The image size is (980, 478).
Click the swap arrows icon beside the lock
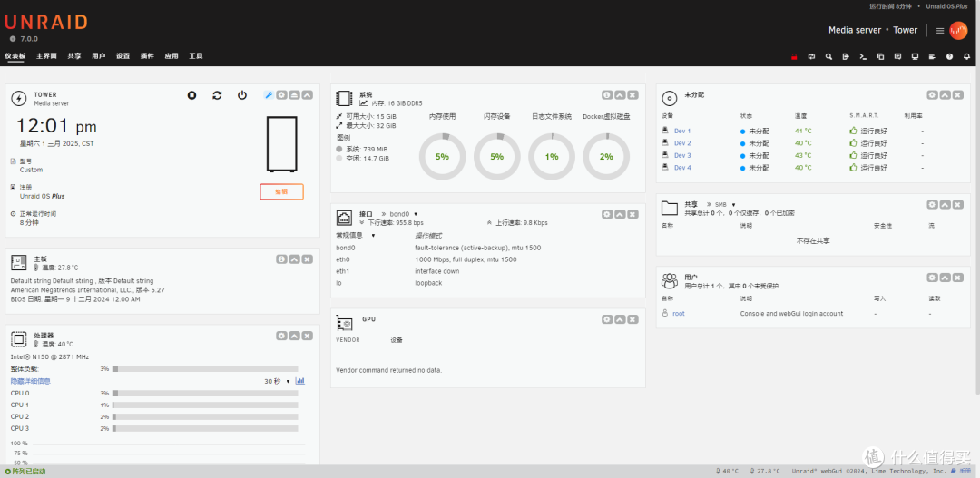tap(811, 57)
